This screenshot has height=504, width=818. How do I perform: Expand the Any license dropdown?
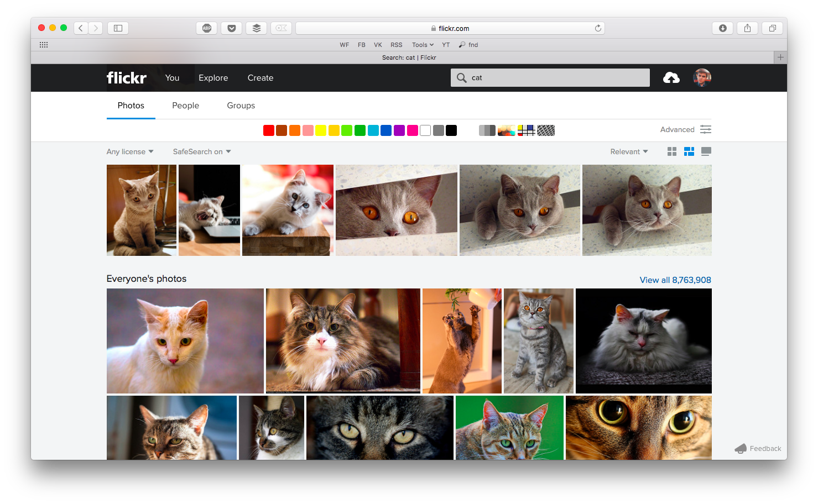coord(130,151)
